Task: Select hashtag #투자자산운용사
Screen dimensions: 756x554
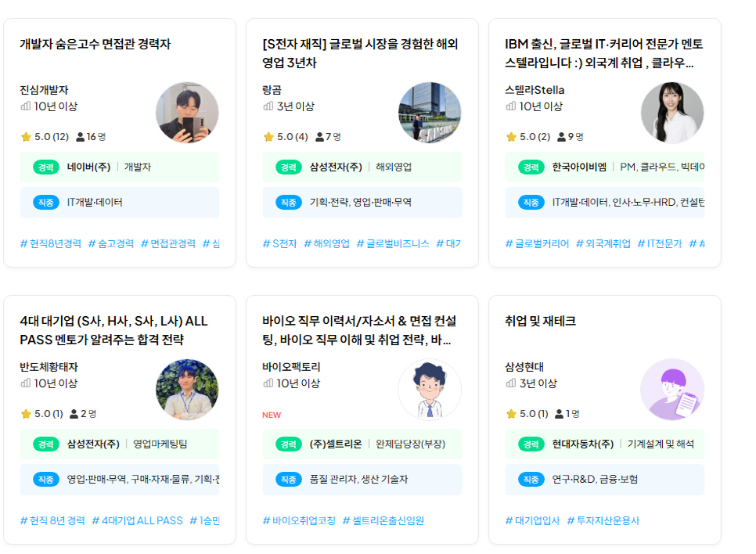Action: click(x=603, y=520)
